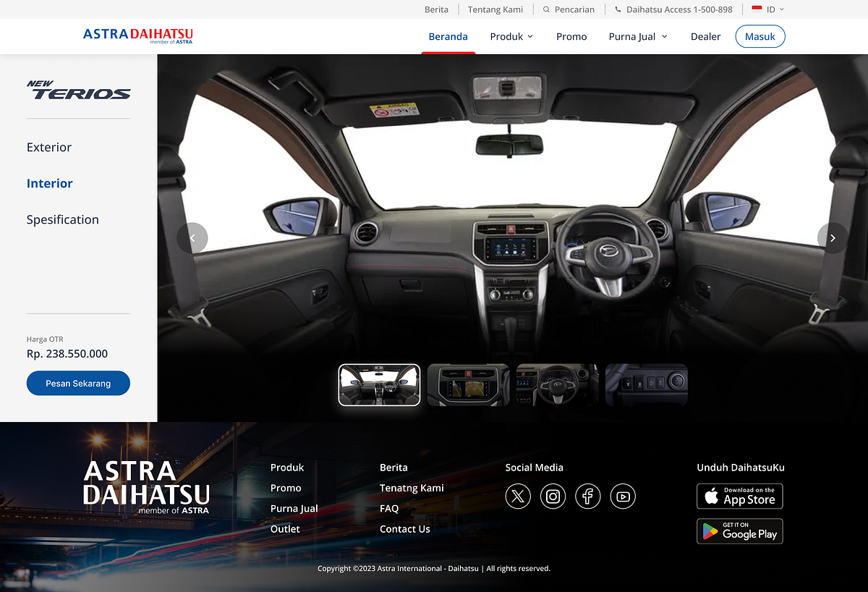Click the Indonesian flag icon
Image resolution: width=868 pixels, height=592 pixels.
click(x=757, y=9)
